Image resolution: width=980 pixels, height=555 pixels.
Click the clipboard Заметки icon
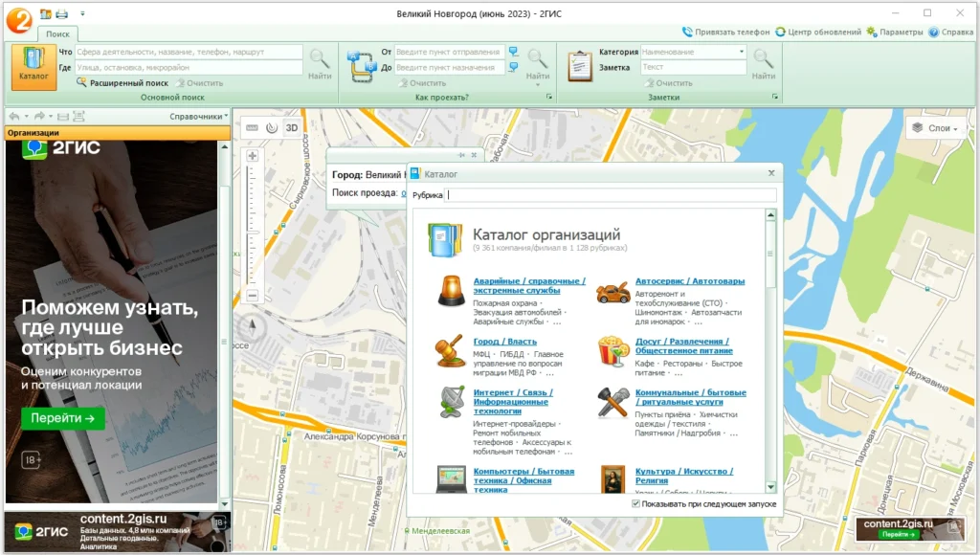click(579, 66)
